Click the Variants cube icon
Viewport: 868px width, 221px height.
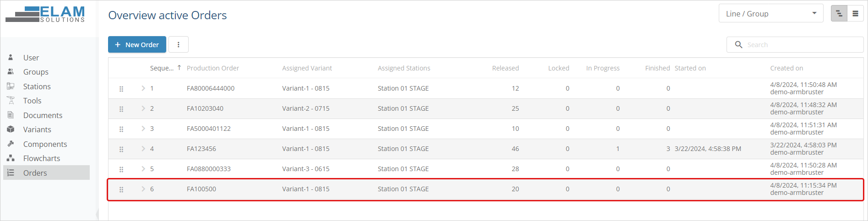click(11, 129)
